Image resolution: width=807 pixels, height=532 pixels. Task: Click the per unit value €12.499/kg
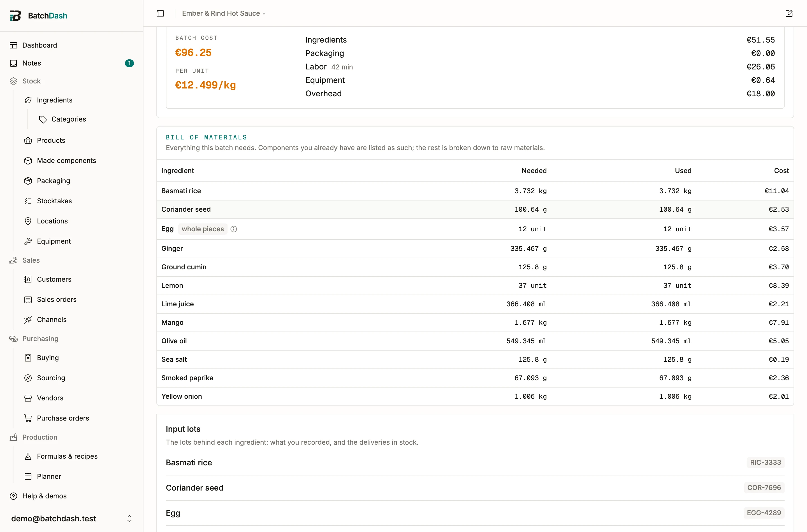[205, 85]
